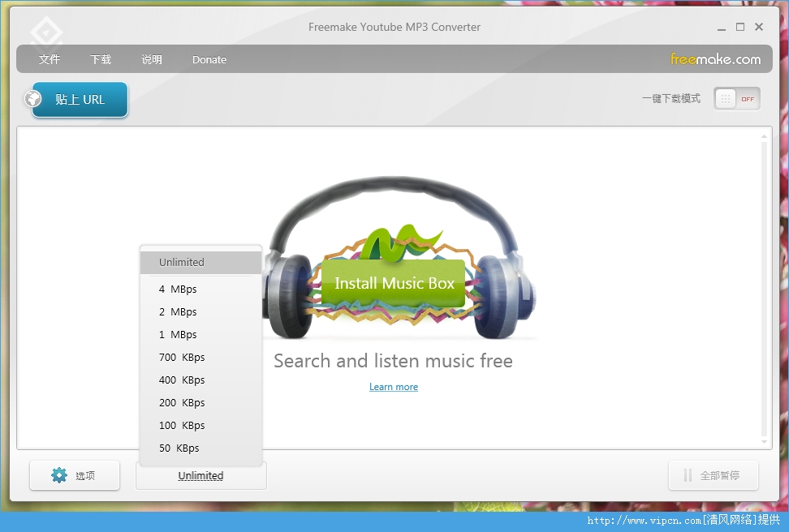Select Unlimited in the speed list
The image size is (789, 532).
pos(201,263)
